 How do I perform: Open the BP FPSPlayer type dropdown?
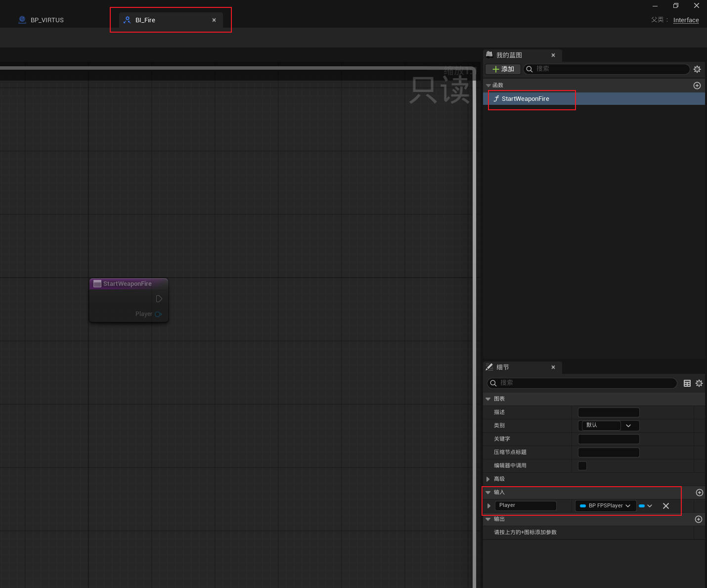(x=606, y=506)
